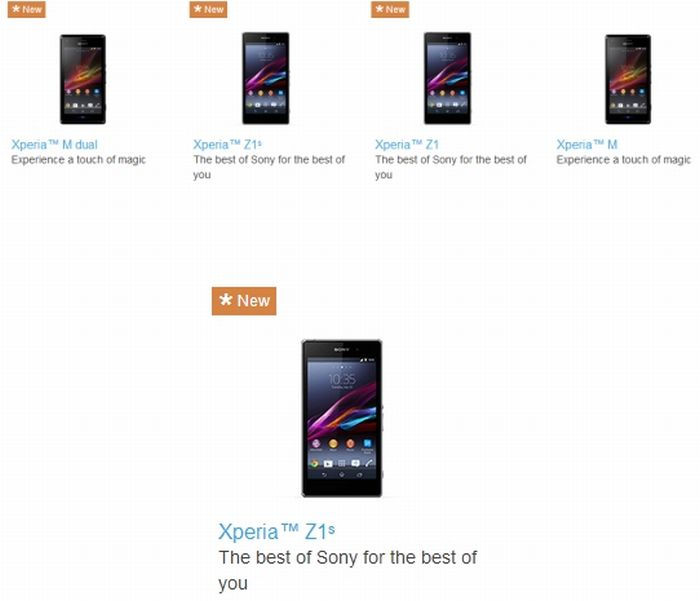Image resolution: width=700 pixels, height=601 pixels.
Task: Click the New badge above Xperia M dual
Action: coord(26,9)
